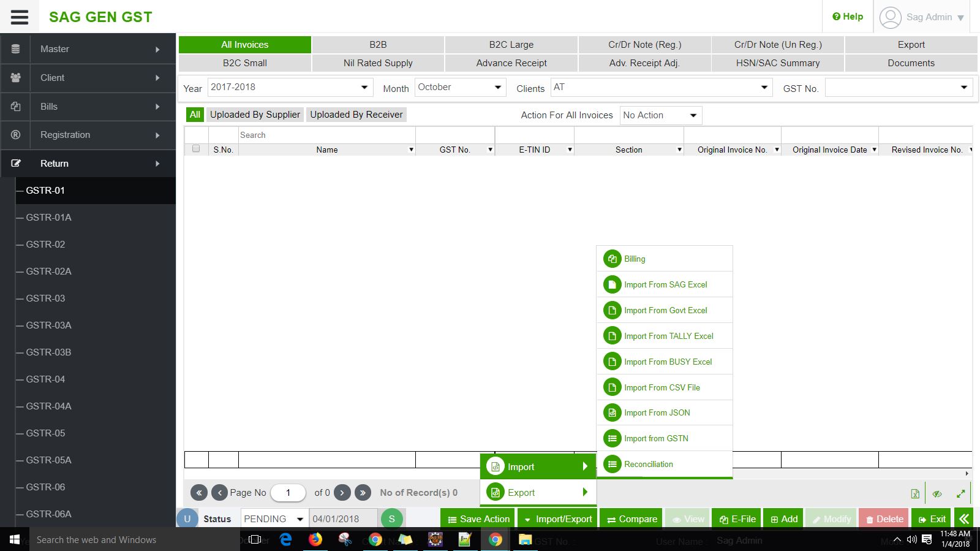Open the GST No. dropdown

point(899,87)
